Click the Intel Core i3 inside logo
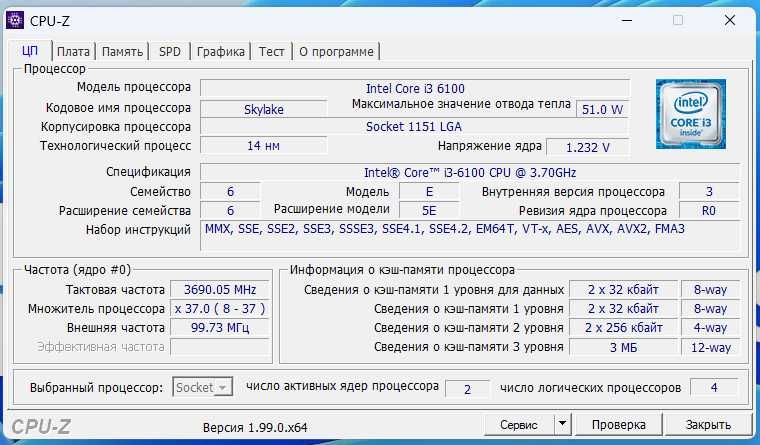This screenshot has width=760, height=445. 691,114
